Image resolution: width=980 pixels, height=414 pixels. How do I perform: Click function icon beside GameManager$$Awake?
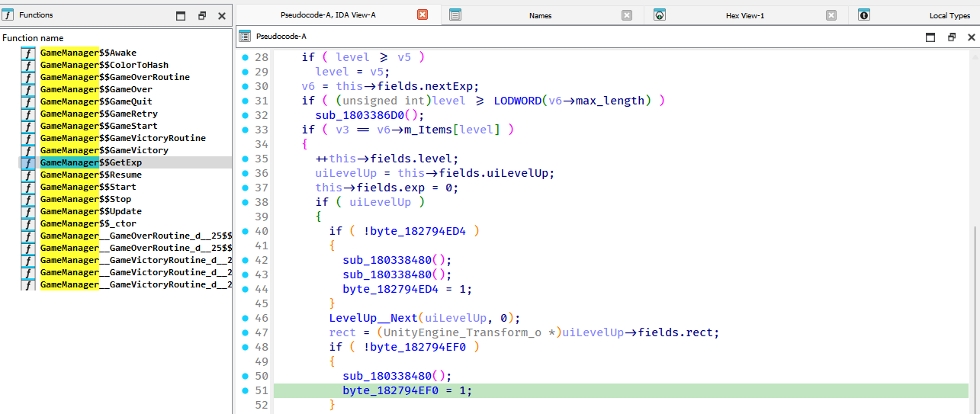tap(28, 53)
